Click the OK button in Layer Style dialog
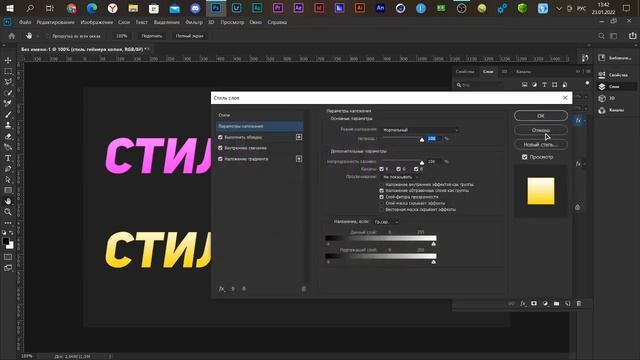Image resolution: width=640 pixels, height=360 pixels. tap(541, 116)
